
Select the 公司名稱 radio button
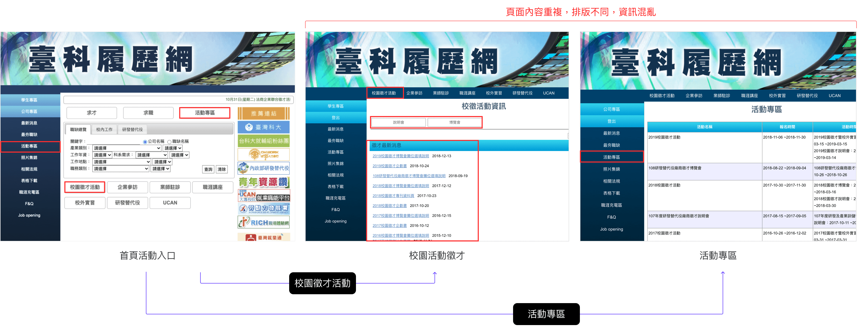tap(145, 142)
